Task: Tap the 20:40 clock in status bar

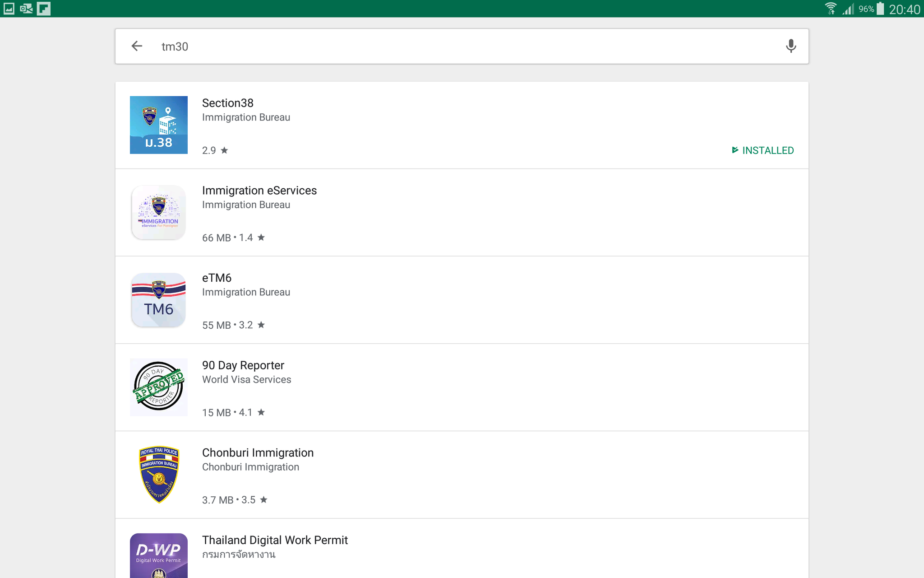Action: 904,9
